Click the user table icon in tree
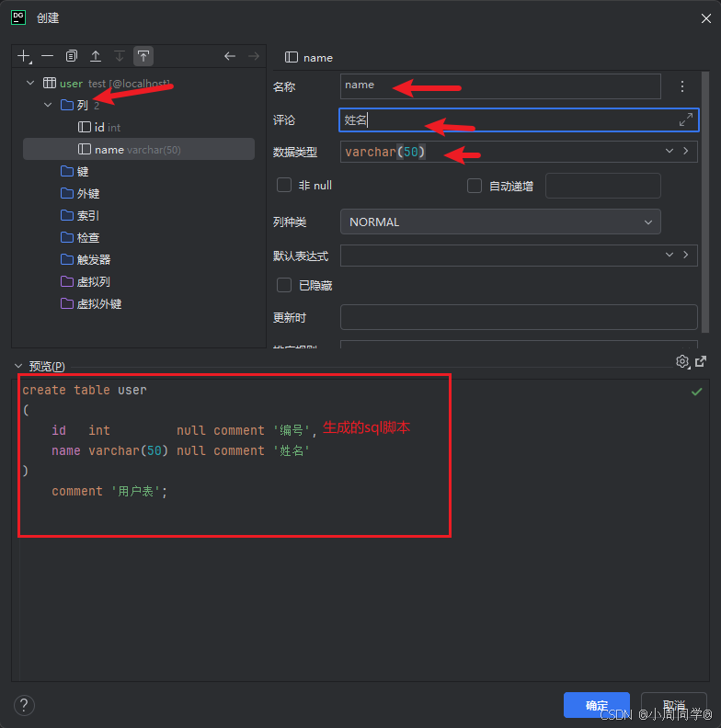Viewport: 721px width, 728px height. [50, 83]
